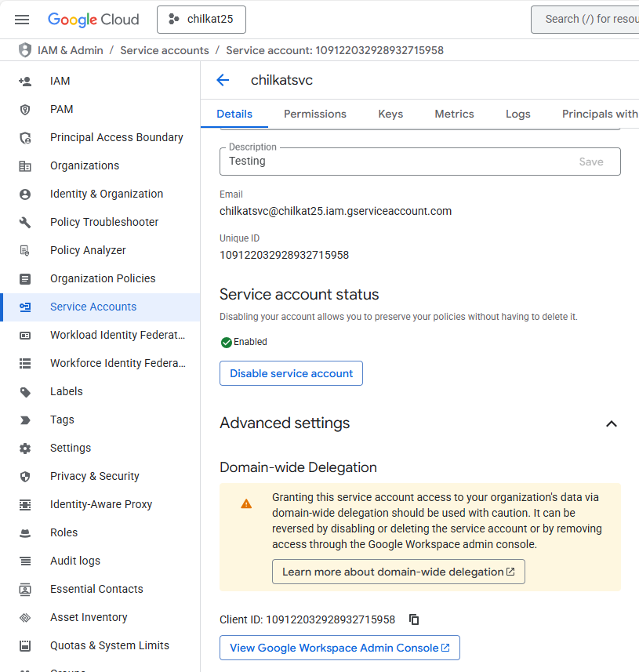Click the Privacy & Security shield icon
The width and height of the screenshot is (639, 672).
coord(25,476)
